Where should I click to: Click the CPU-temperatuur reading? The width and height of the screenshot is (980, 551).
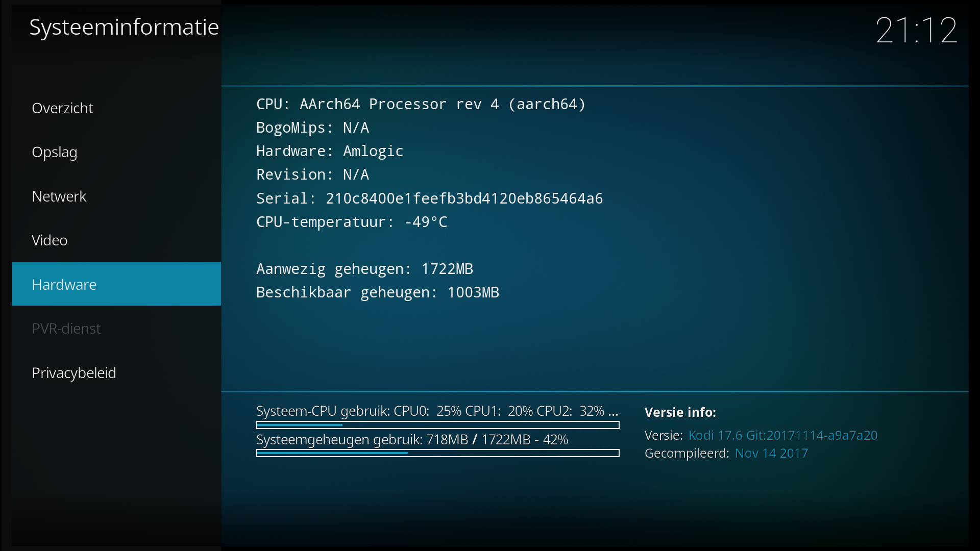pyautogui.click(x=352, y=222)
